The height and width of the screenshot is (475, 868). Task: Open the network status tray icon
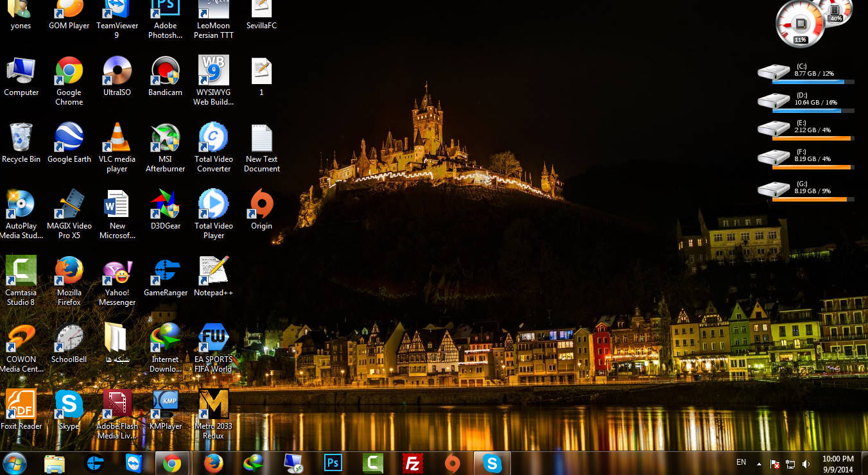point(790,463)
